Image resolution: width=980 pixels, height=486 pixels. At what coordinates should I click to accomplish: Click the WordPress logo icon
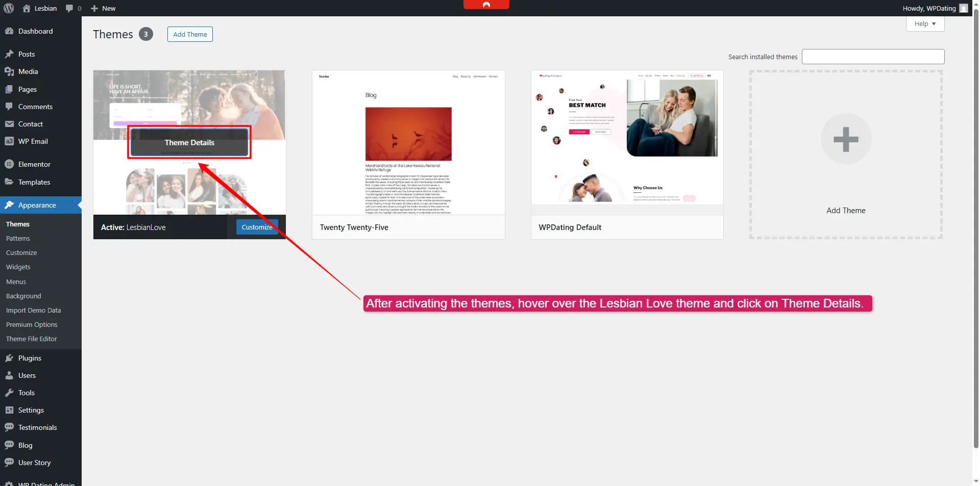[9, 8]
